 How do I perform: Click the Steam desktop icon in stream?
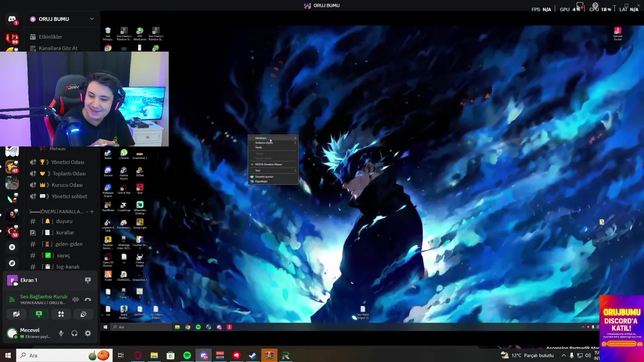[108, 154]
